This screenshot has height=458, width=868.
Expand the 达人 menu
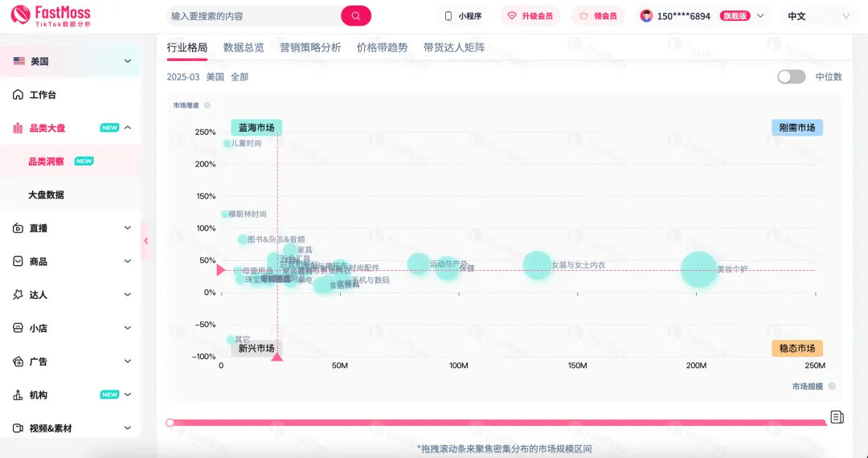click(x=128, y=295)
